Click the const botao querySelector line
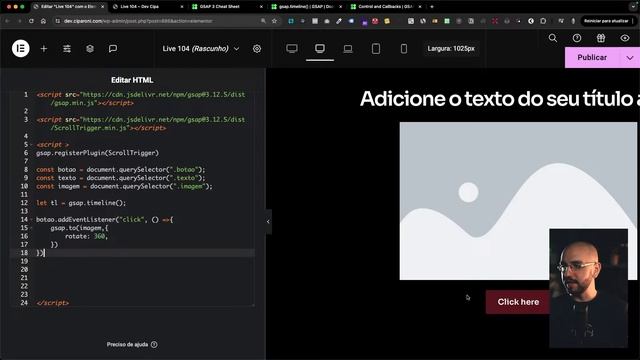Screen dimensions: 640x360 [x=121, y=169]
